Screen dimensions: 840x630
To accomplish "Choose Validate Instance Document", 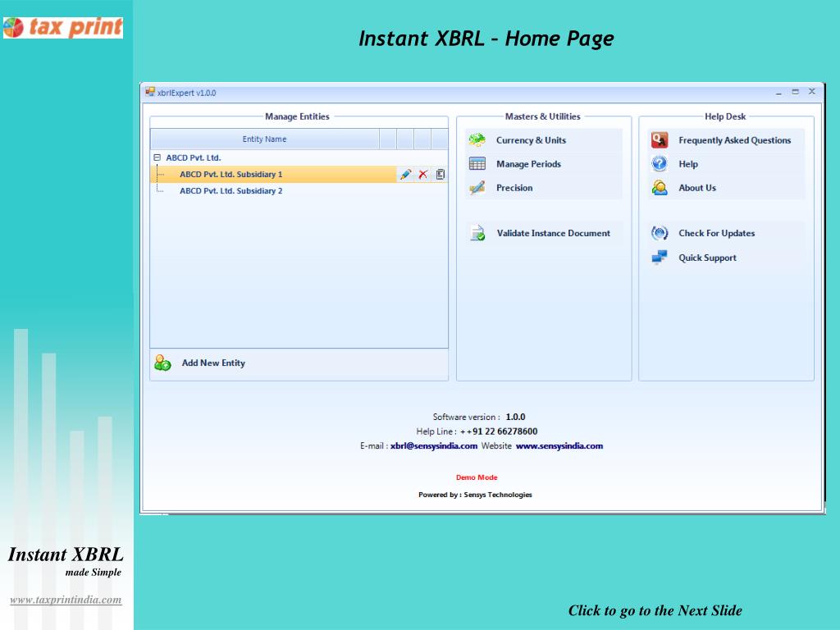I will (554, 233).
